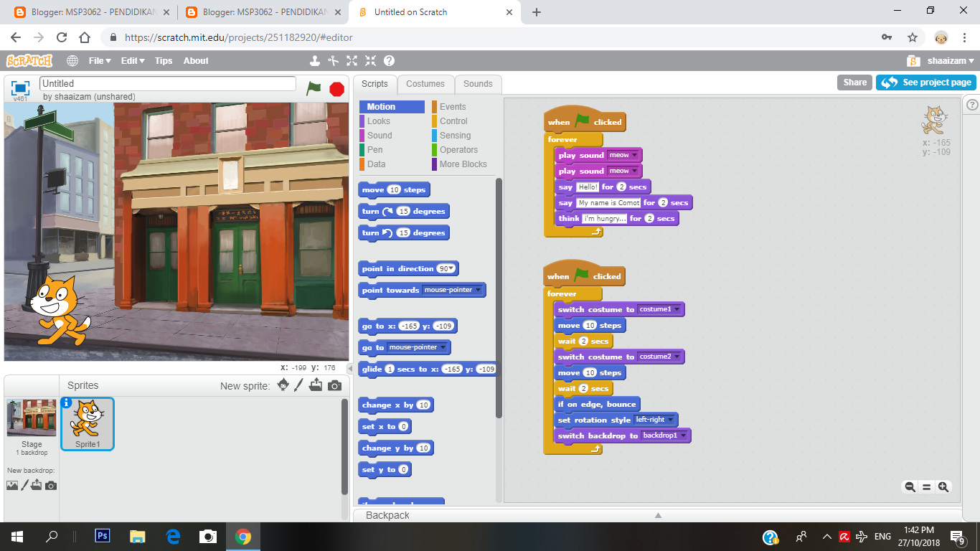The width and height of the screenshot is (980, 551).
Task: Choose new sprite from library icon
Action: [283, 385]
